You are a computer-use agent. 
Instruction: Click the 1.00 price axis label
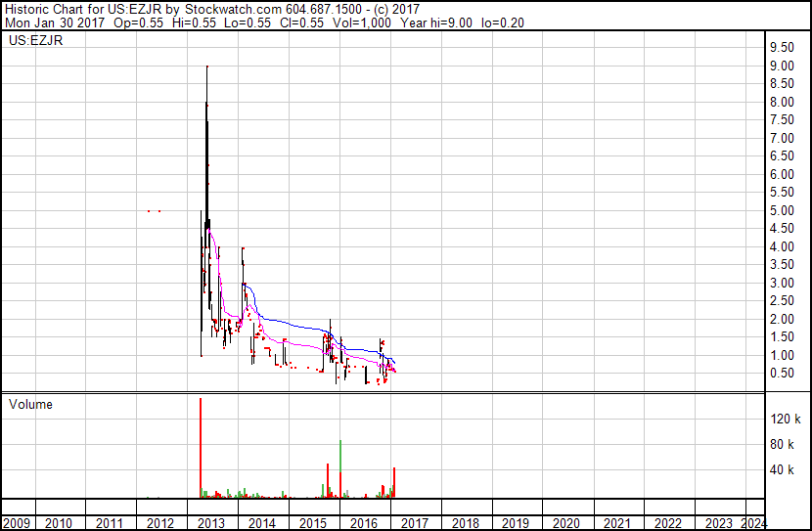pyautogui.click(x=782, y=355)
